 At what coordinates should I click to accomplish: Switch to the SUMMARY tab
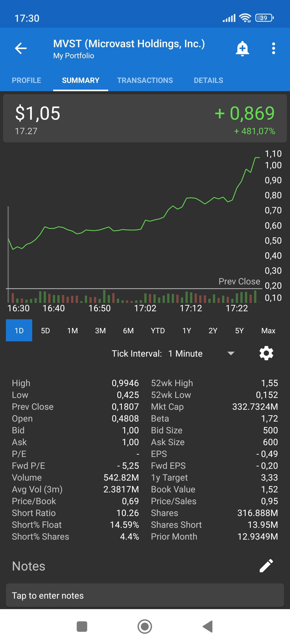[x=81, y=80]
